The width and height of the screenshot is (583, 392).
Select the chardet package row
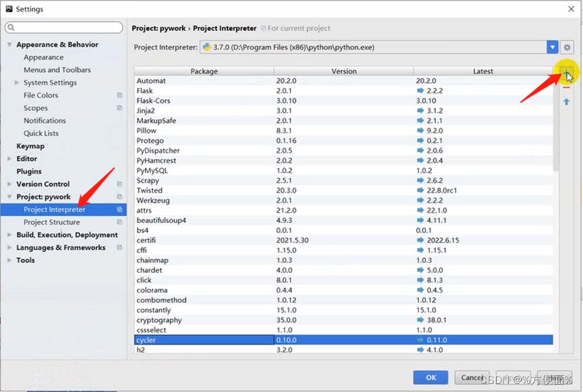344,270
